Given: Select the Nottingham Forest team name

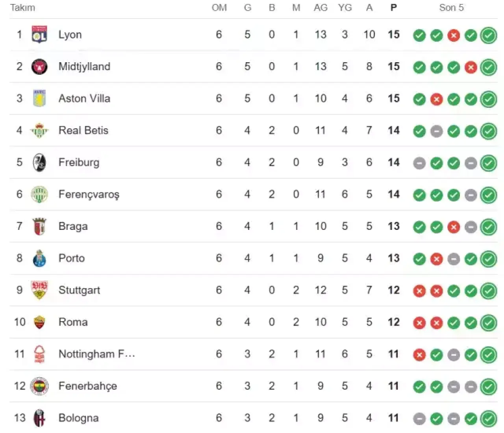Looking at the screenshot, I should click(97, 354).
